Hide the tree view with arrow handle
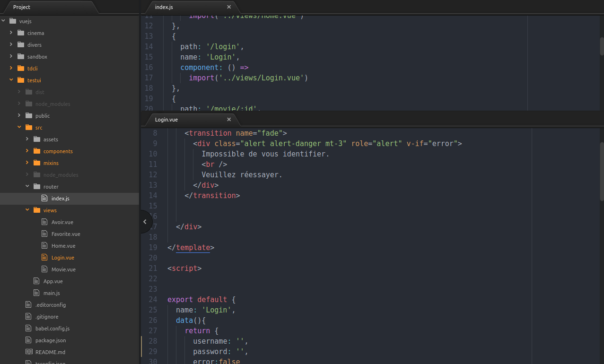 point(145,222)
